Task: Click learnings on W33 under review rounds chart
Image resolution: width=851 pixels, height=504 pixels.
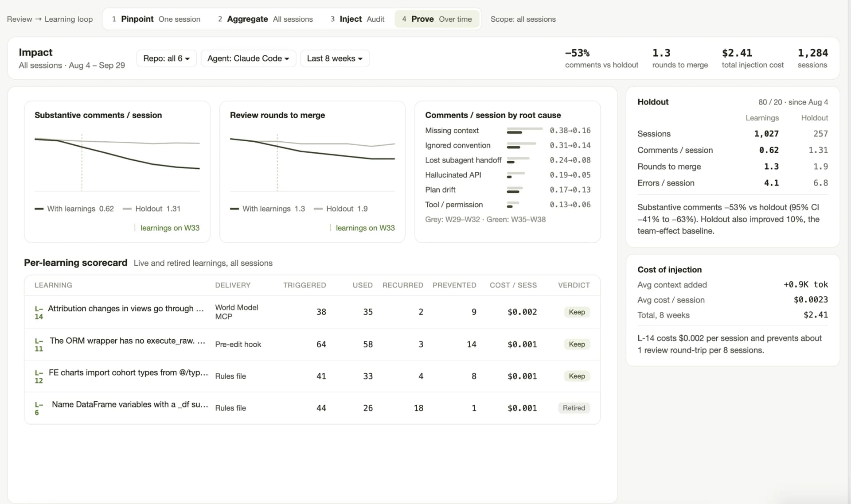Action: pos(365,228)
